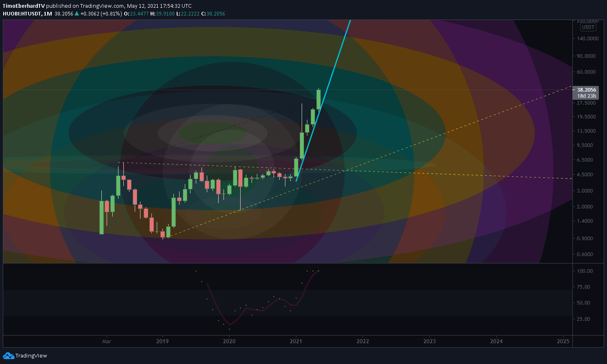Click the close value C:38.2056
The height and width of the screenshot is (364, 607).
213,14
